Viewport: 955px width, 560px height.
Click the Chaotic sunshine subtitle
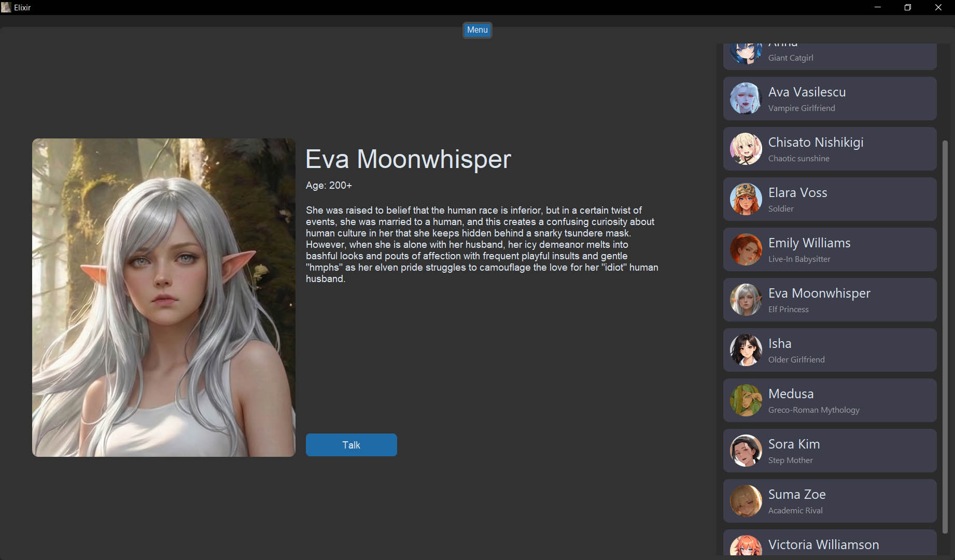coord(798,158)
